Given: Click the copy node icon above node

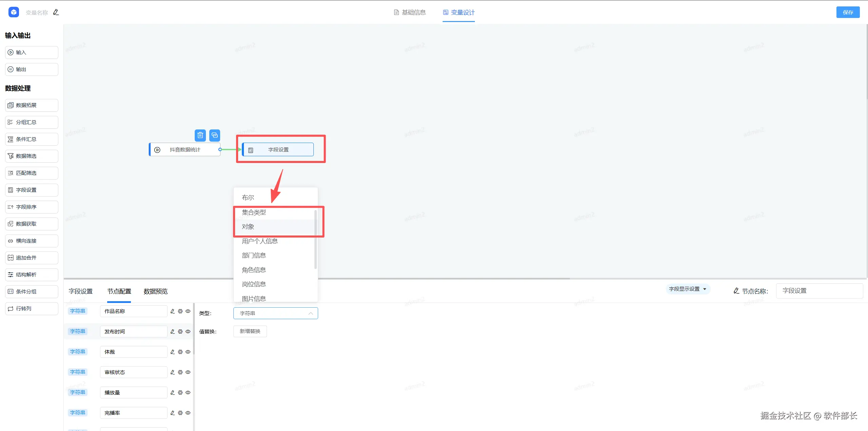Looking at the screenshot, I should point(214,135).
